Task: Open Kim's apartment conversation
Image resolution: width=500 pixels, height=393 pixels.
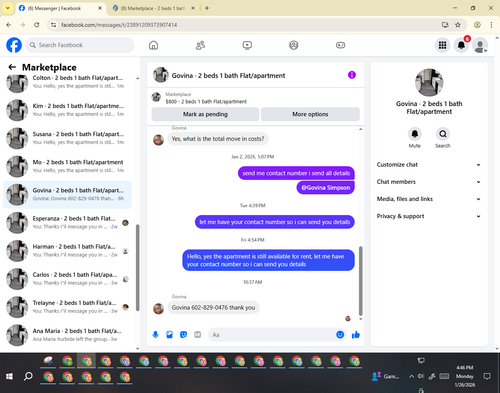Action: (x=68, y=110)
